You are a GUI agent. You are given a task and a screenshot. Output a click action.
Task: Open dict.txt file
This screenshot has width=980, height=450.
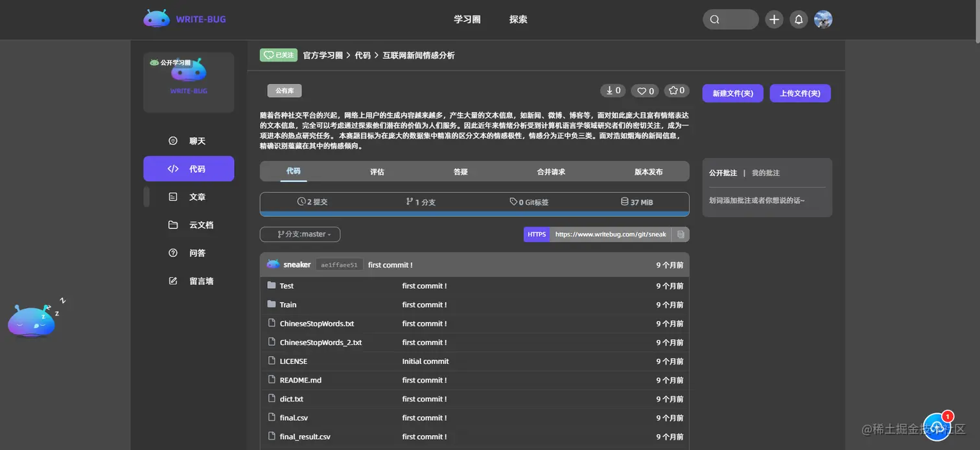tap(292, 399)
